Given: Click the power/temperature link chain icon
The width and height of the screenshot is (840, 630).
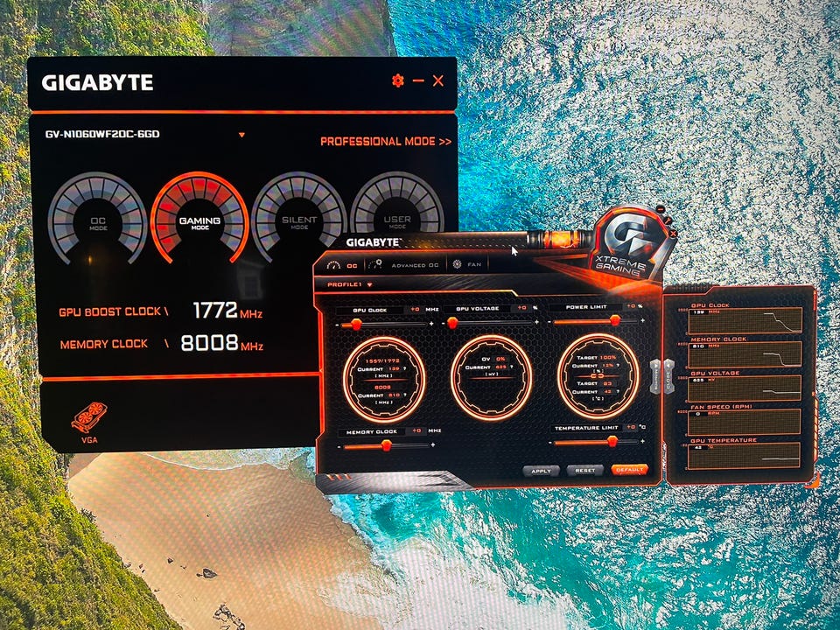Looking at the screenshot, I should click(598, 376).
